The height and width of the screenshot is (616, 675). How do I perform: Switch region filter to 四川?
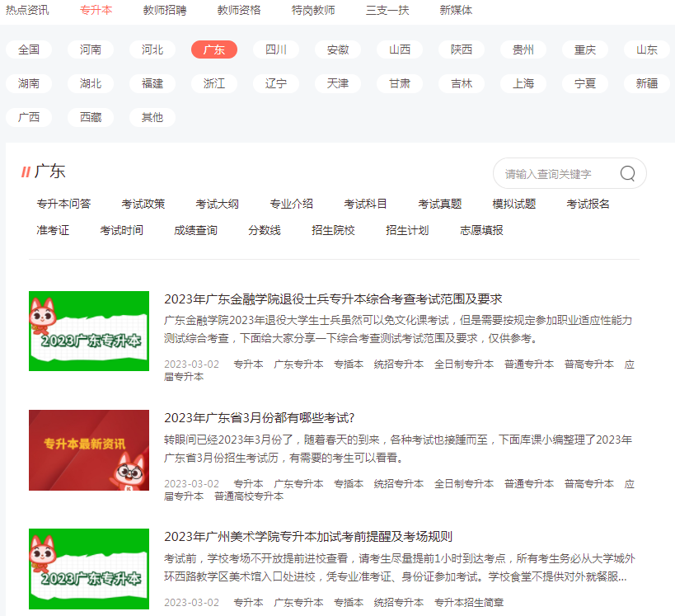pyautogui.click(x=275, y=49)
